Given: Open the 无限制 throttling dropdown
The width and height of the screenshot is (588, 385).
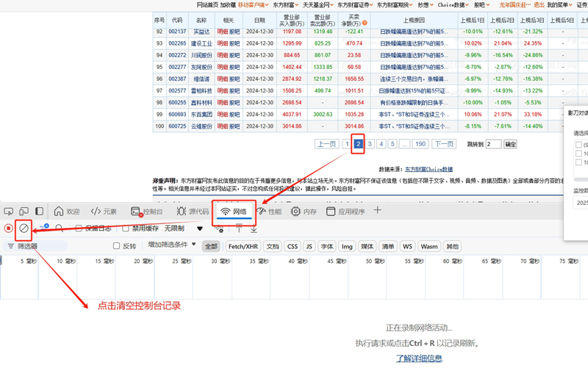Looking at the screenshot, I should click(x=183, y=229).
